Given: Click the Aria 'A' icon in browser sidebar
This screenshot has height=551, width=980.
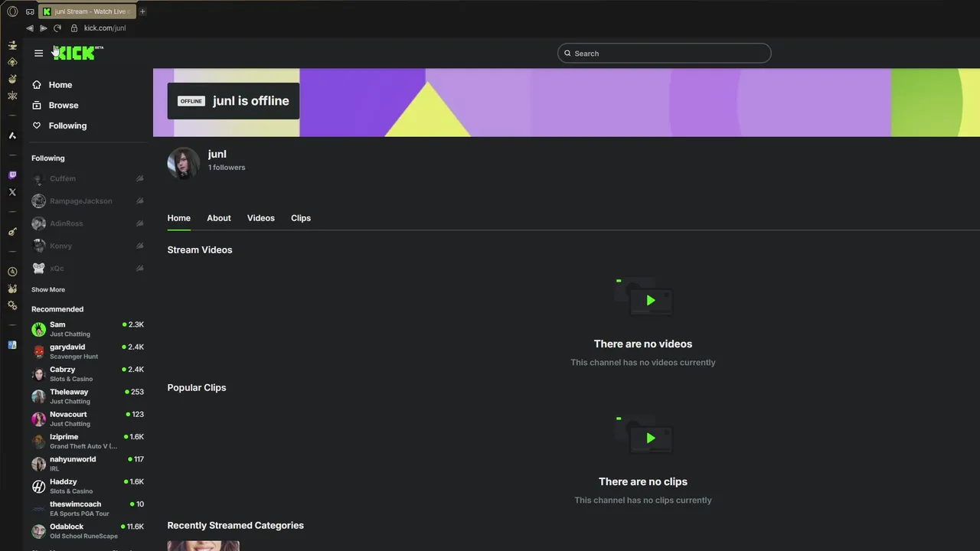Looking at the screenshot, I should coord(12,135).
